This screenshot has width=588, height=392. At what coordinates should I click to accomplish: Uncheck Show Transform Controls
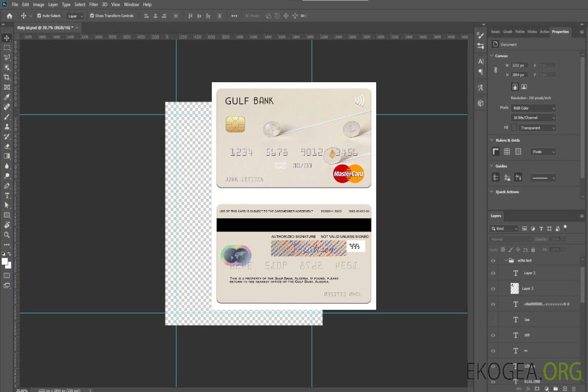coord(92,16)
